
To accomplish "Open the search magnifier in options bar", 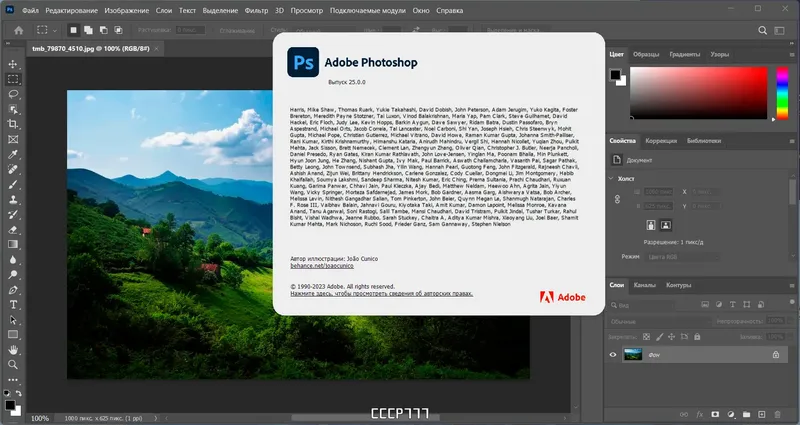I will click(x=762, y=30).
